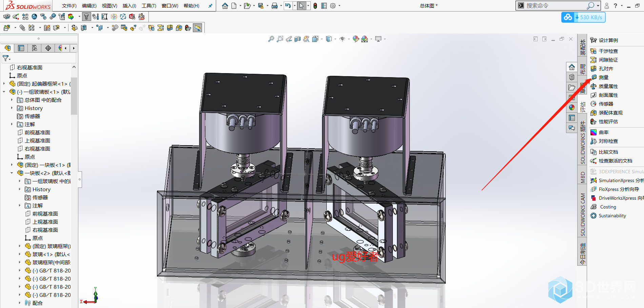
Task: Expand the 玻璃<1> tree node
Action: (x=20, y=254)
